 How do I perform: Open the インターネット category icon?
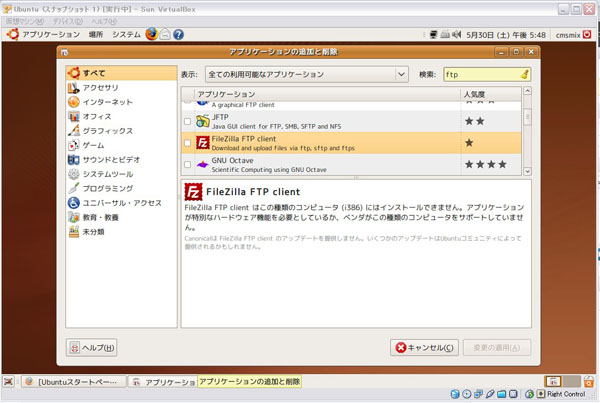(x=73, y=102)
